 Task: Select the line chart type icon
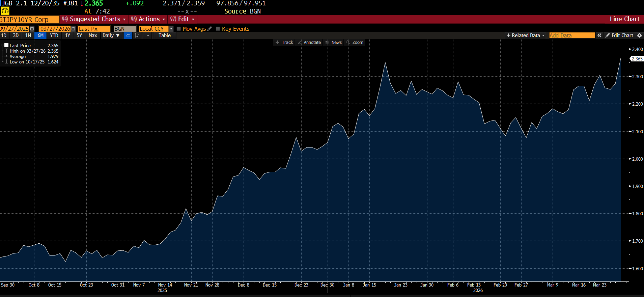pos(128,35)
